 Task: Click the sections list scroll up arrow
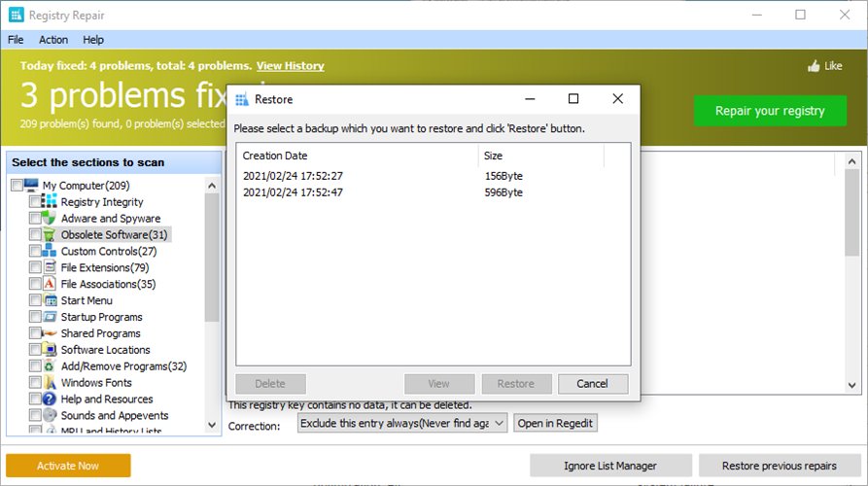(212, 186)
